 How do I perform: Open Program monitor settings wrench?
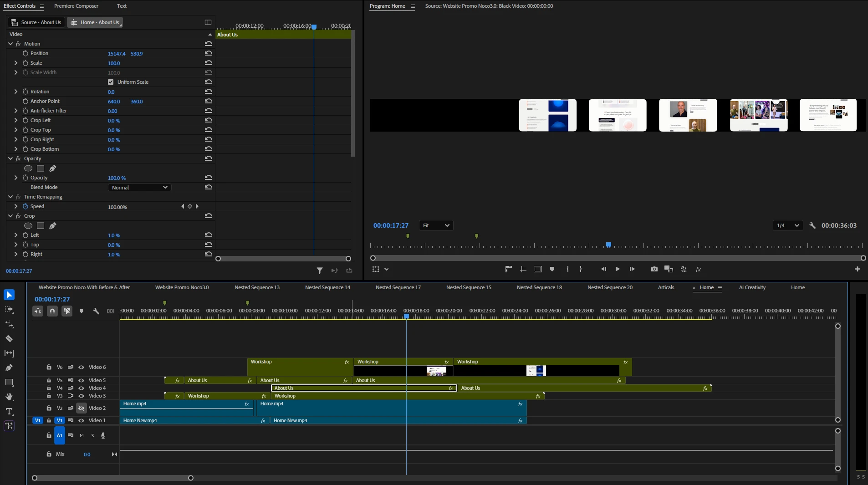(812, 225)
